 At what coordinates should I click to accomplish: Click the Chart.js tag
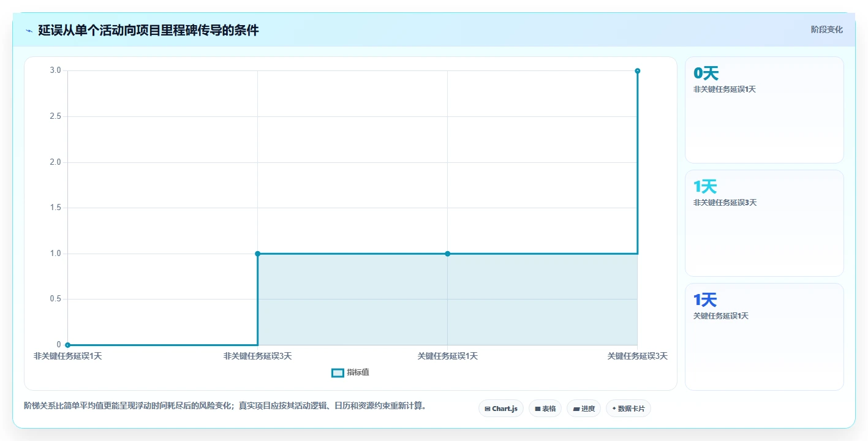501,409
